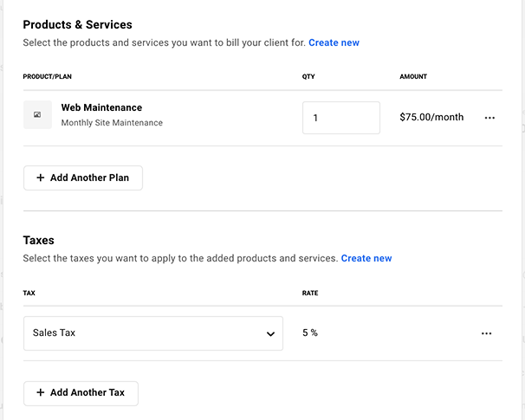This screenshot has width=525, height=420.
Task: Click the plus icon beside Add Another Tax
Action: 40,392
